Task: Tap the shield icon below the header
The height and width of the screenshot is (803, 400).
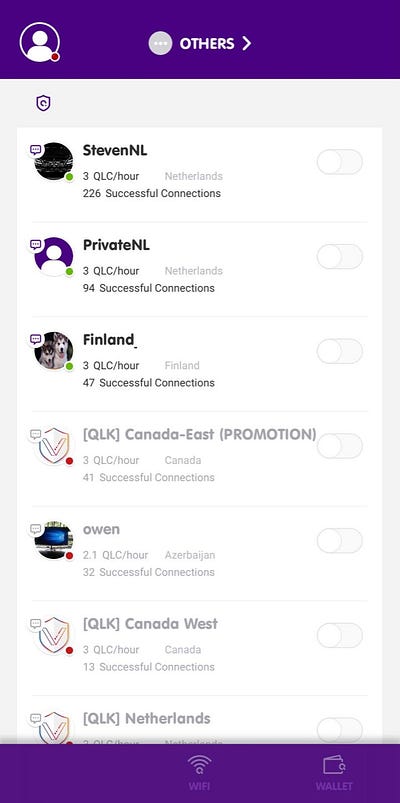Action: tap(44, 103)
